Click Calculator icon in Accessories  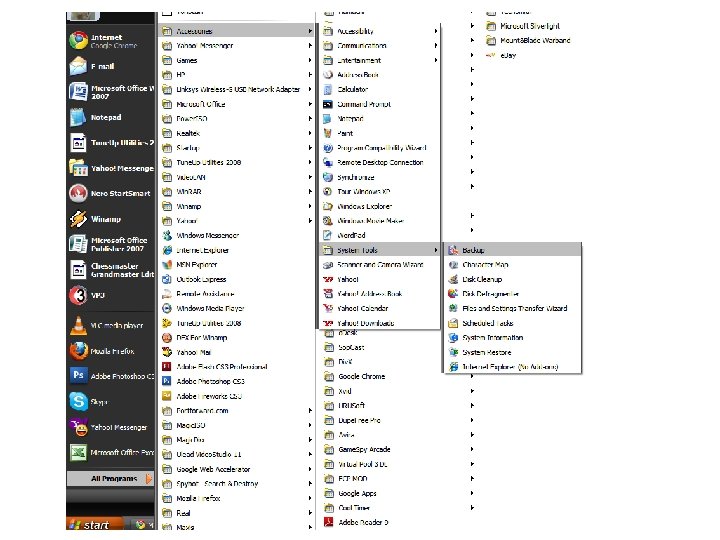click(x=327, y=90)
